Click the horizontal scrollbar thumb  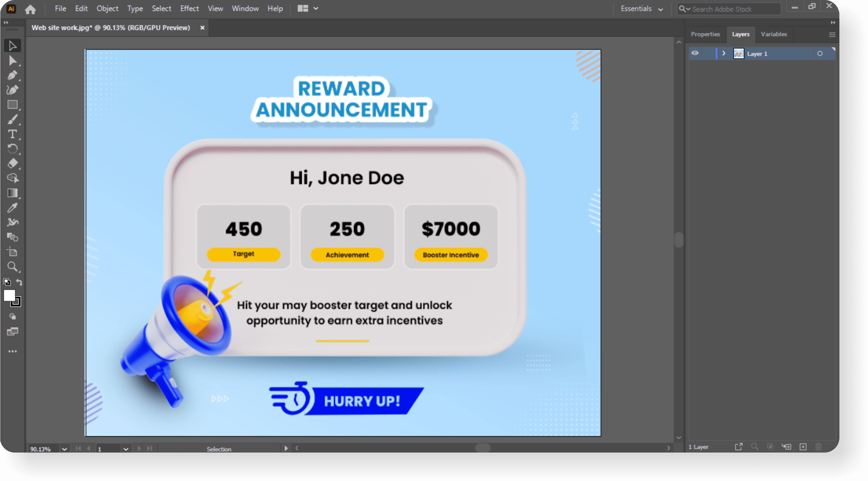click(483, 448)
